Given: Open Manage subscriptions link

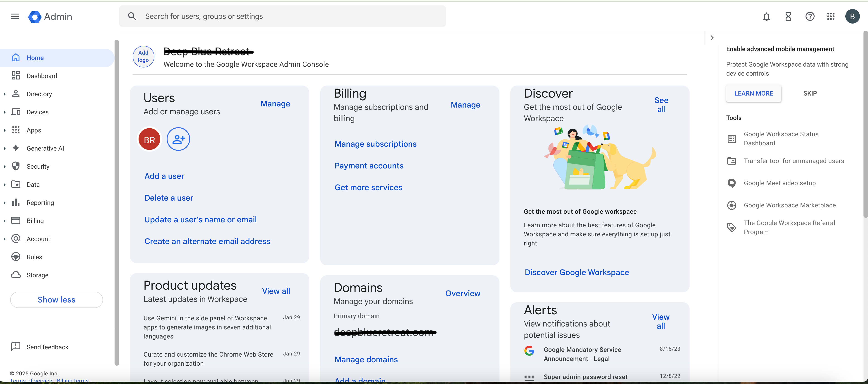Looking at the screenshot, I should [375, 144].
